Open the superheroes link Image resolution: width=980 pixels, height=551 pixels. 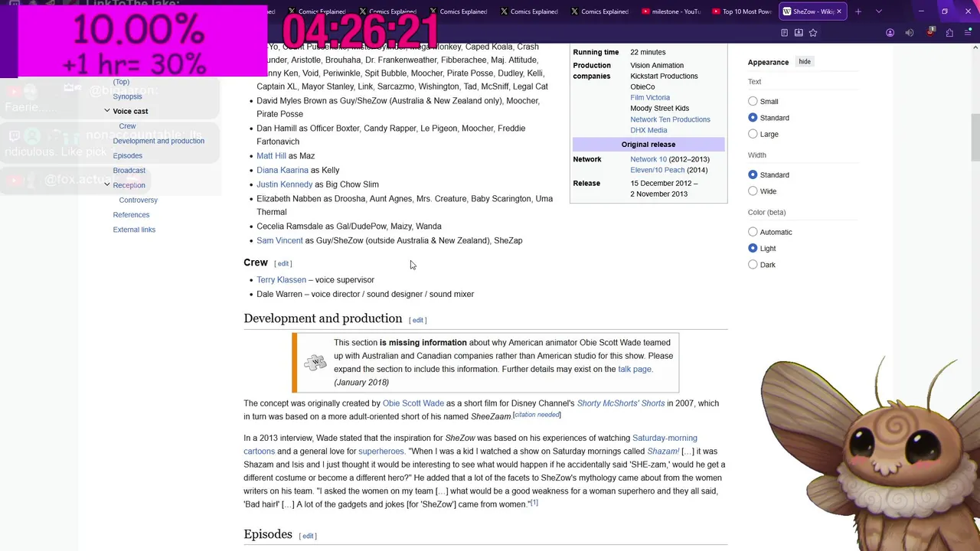point(381,452)
